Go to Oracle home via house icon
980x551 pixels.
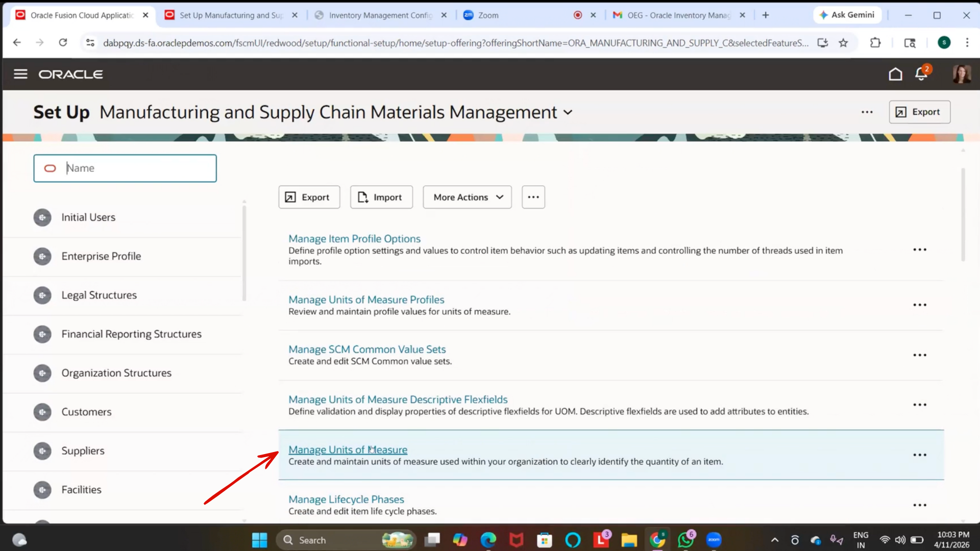(895, 74)
